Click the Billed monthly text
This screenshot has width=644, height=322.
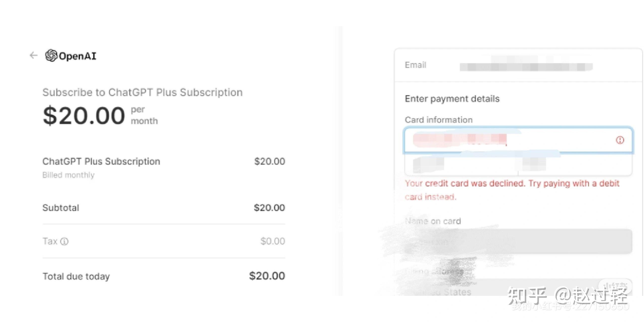pyautogui.click(x=68, y=175)
